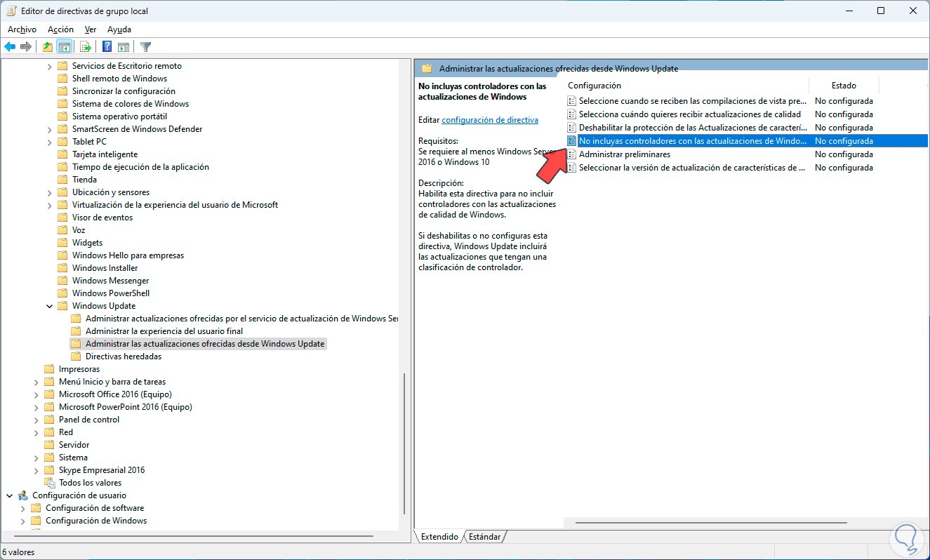The width and height of the screenshot is (930, 560).
Task: Expand the Sistema tree node
Action: [36, 458]
